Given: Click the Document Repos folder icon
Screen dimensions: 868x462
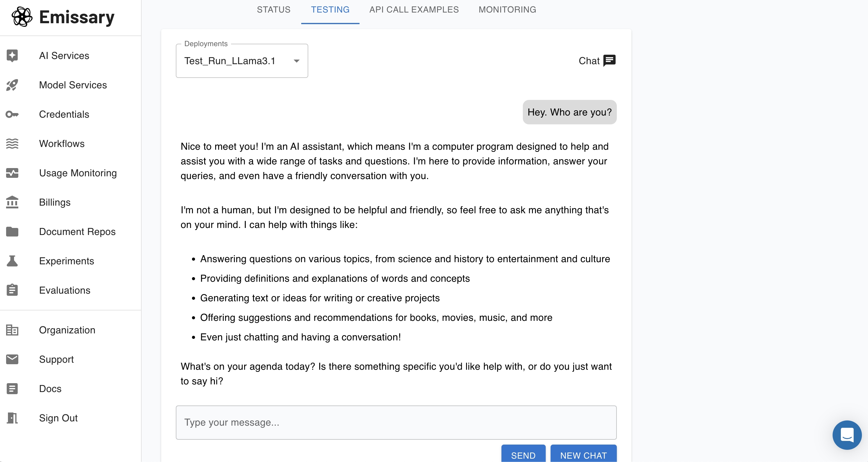Looking at the screenshot, I should 12,232.
